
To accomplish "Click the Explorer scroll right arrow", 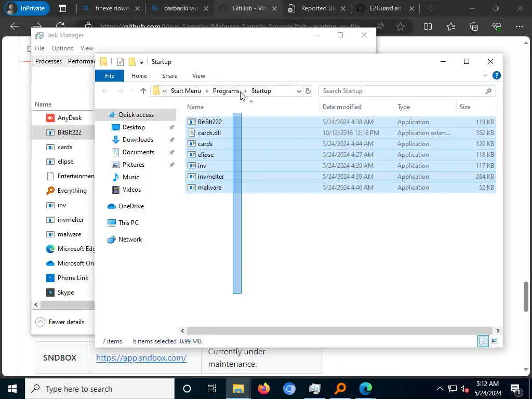I will [x=498, y=331].
